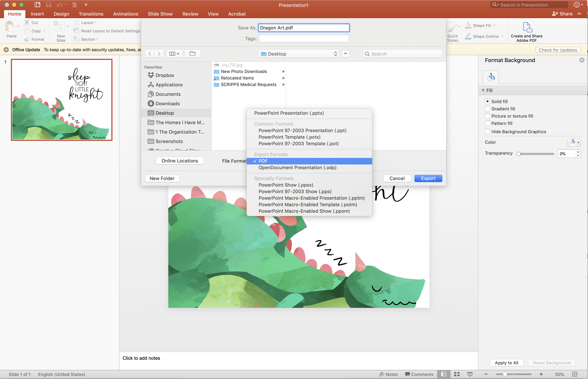Click the Fill paint bucket tab icon
Screen dimensions: 588x379
[x=491, y=77]
